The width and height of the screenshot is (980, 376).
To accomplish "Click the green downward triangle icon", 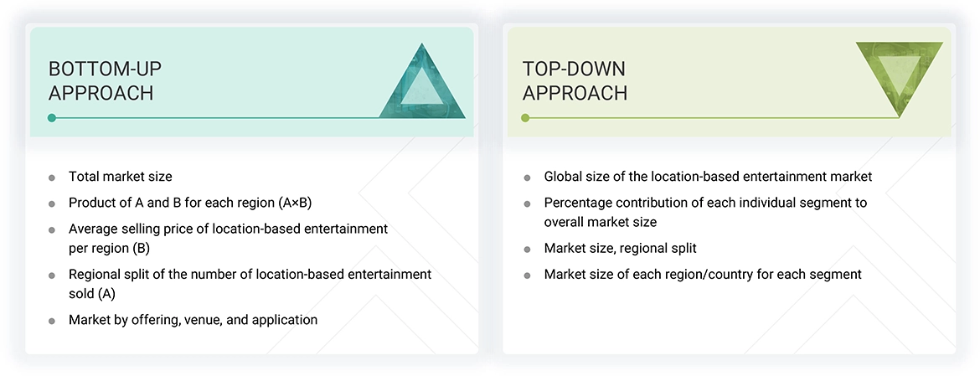I will [x=899, y=76].
